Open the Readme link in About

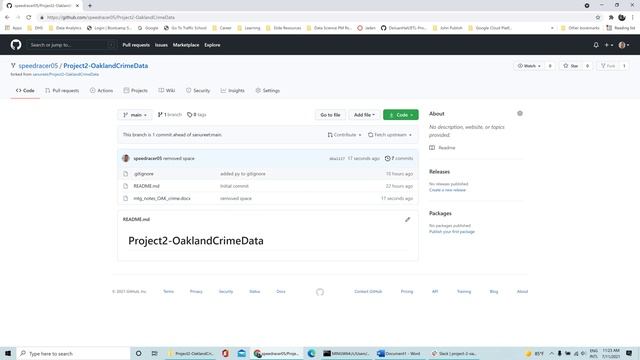(442, 148)
